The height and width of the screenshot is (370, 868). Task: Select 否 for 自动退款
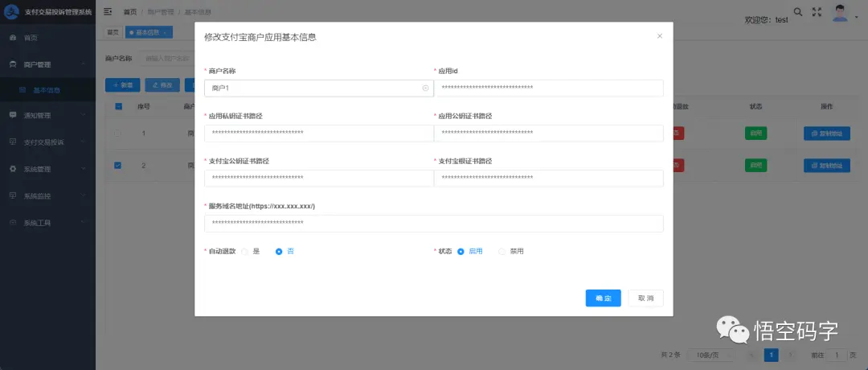[x=279, y=252]
